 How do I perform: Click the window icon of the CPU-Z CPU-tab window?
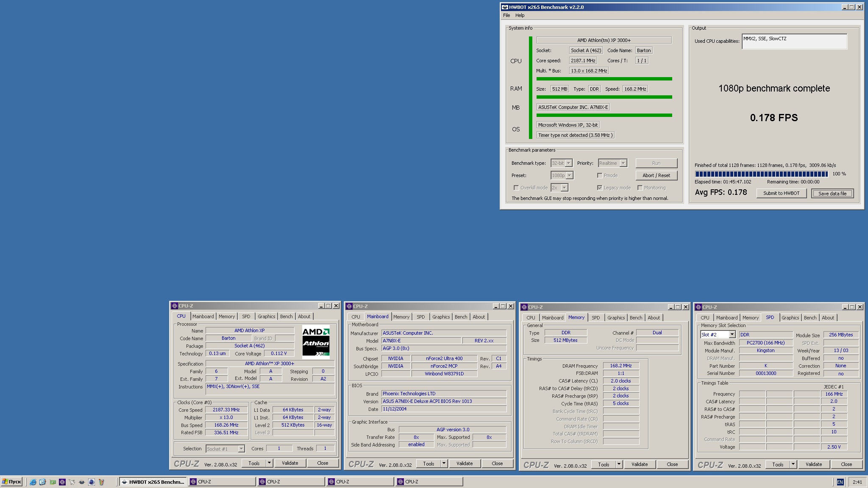coord(174,306)
